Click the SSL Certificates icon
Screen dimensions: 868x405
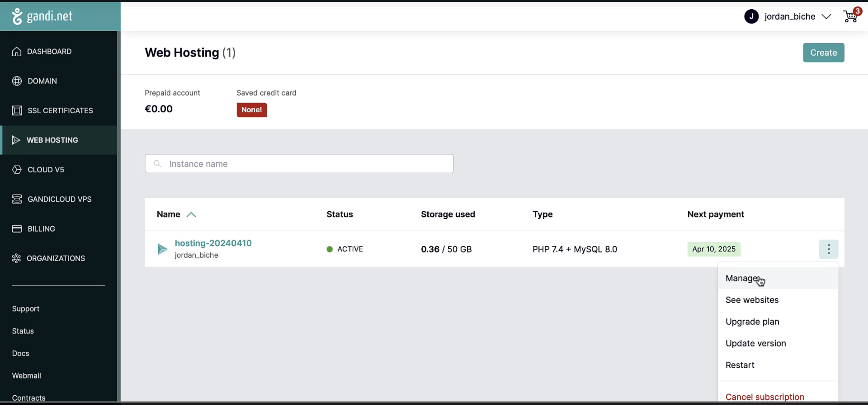17,111
